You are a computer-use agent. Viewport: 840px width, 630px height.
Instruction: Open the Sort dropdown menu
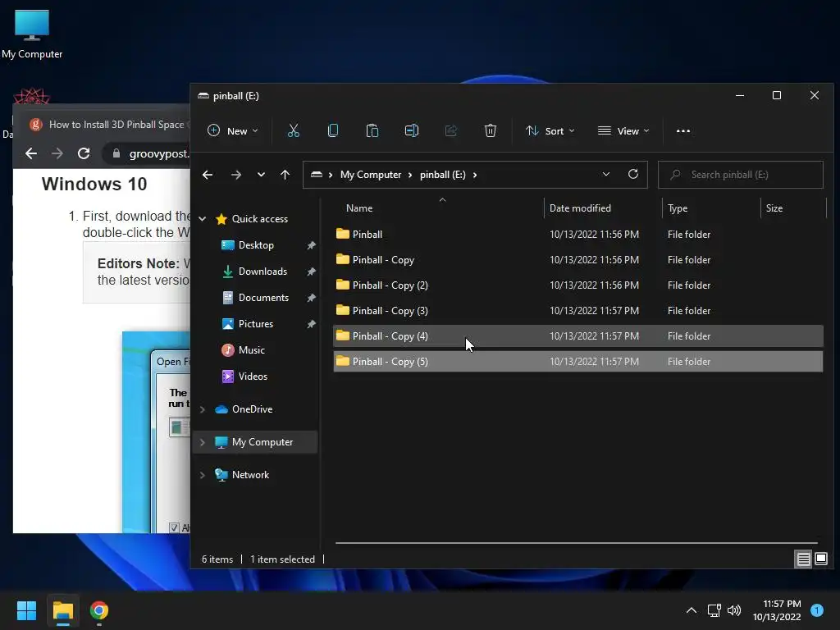click(550, 130)
